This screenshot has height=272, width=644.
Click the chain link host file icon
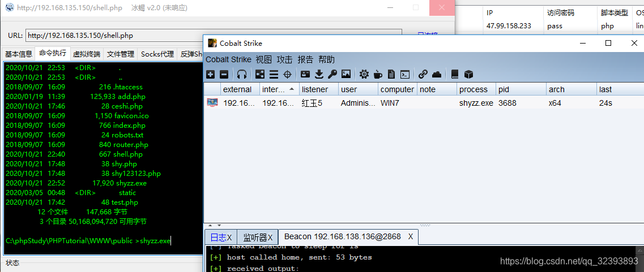pyautogui.click(x=423, y=74)
